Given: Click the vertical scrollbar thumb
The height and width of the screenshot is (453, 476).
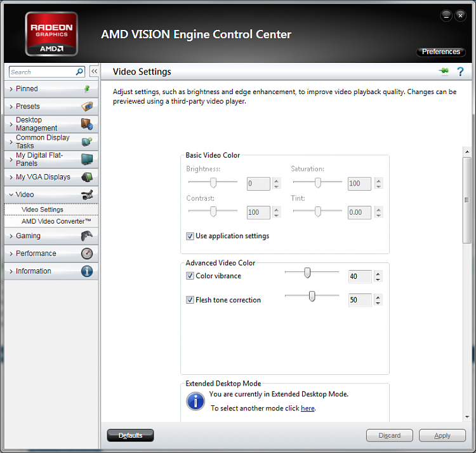Looking at the screenshot, I should (467, 200).
